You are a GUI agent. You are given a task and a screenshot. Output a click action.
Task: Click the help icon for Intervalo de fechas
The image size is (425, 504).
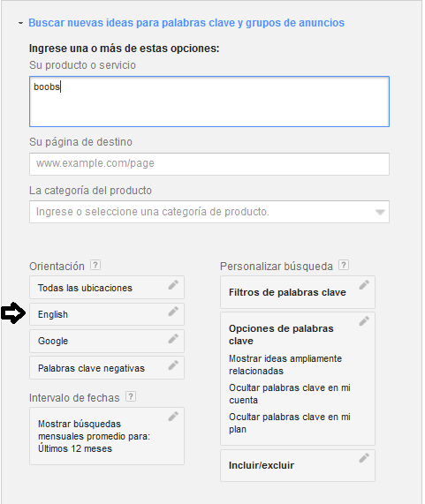pyautogui.click(x=130, y=396)
